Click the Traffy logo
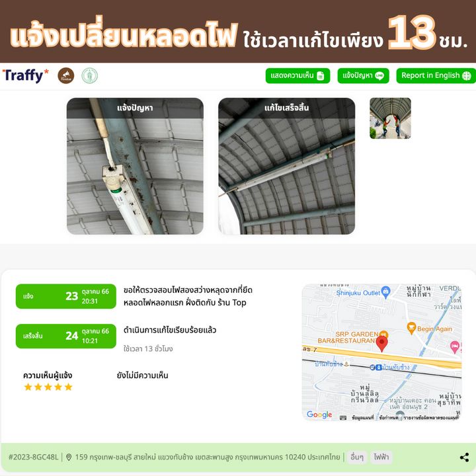This screenshot has height=476, width=476. pos(26,75)
